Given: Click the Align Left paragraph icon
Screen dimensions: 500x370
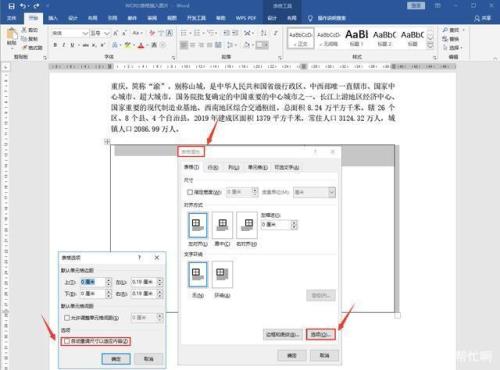Looking at the screenshot, I should click(x=184, y=45).
